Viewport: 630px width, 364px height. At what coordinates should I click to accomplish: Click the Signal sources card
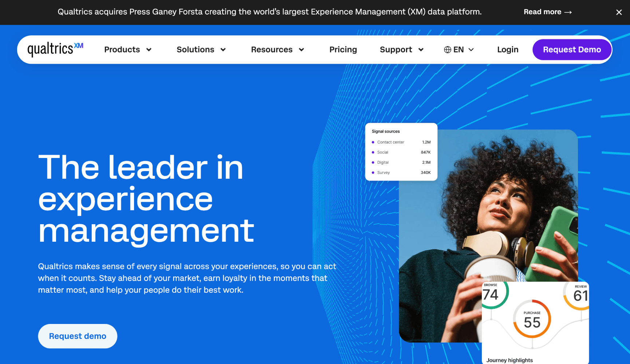tap(401, 152)
